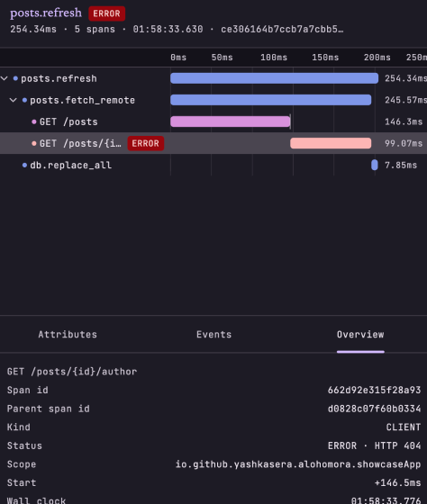Click the GET /posts/{id}/author heading
This screenshot has height=504, width=427.
pyautogui.click(x=72, y=372)
